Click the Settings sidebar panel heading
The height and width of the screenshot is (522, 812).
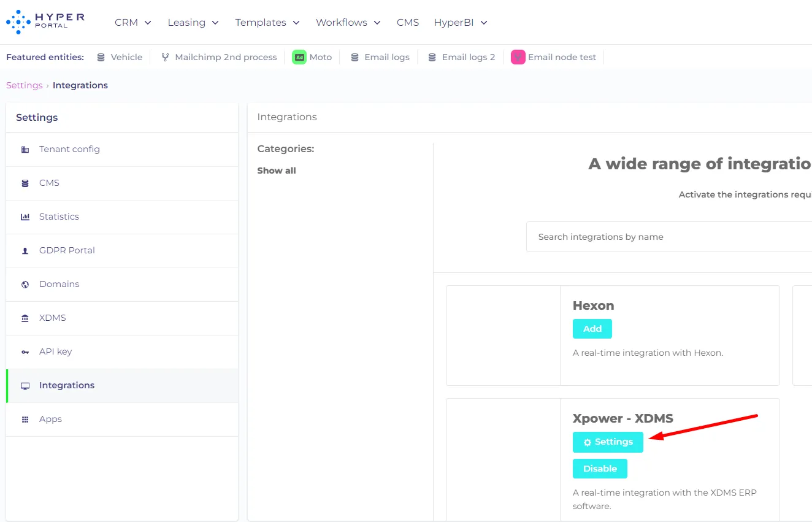click(x=37, y=118)
